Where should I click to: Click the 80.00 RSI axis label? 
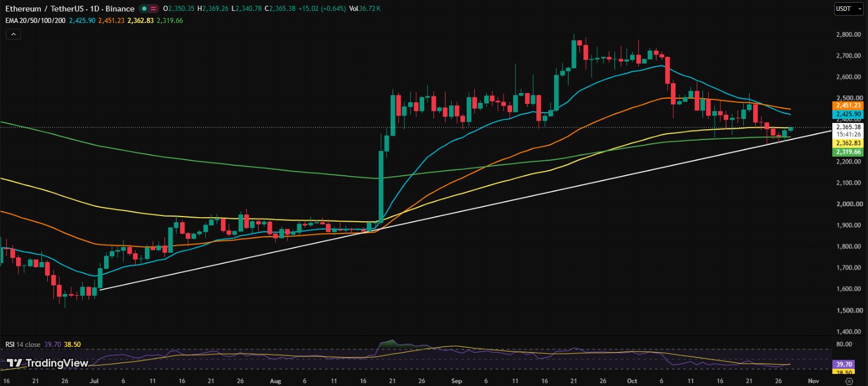click(845, 344)
